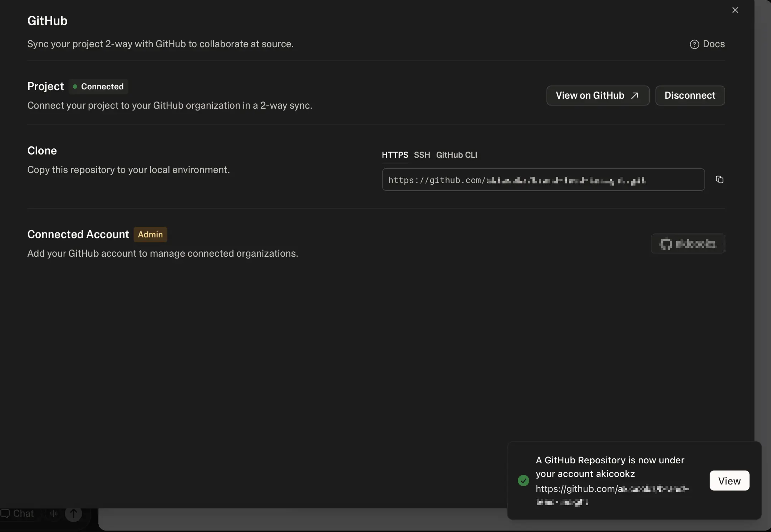
Task: Click the question mark icon next to Docs
Action: pyautogui.click(x=694, y=44)
